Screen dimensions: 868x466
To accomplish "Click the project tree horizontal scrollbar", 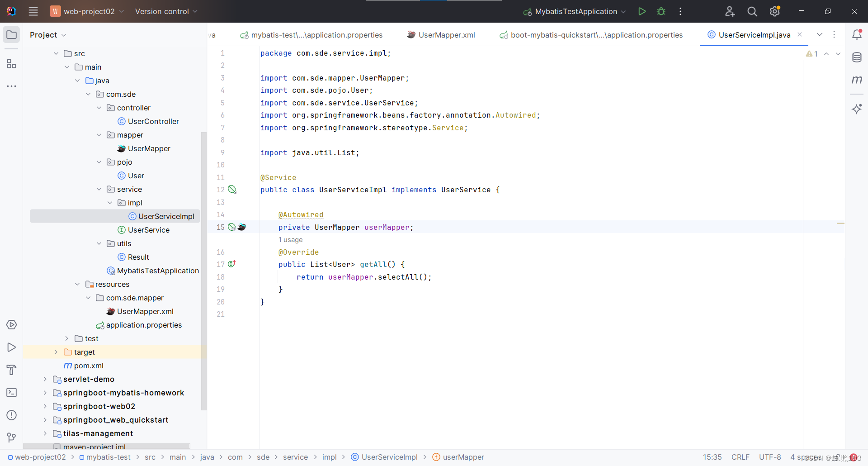I will coord(107,446).
